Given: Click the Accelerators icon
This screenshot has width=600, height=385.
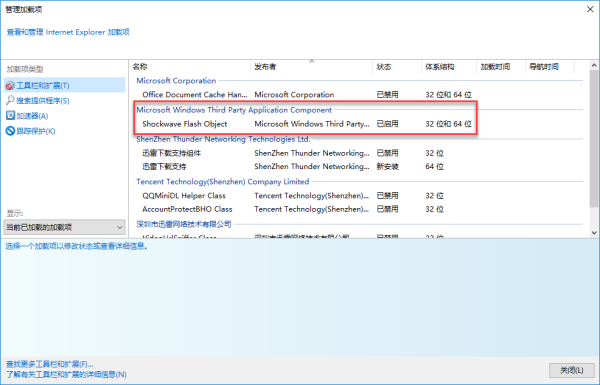Looking at the screenshot, I should coord(10,116).
